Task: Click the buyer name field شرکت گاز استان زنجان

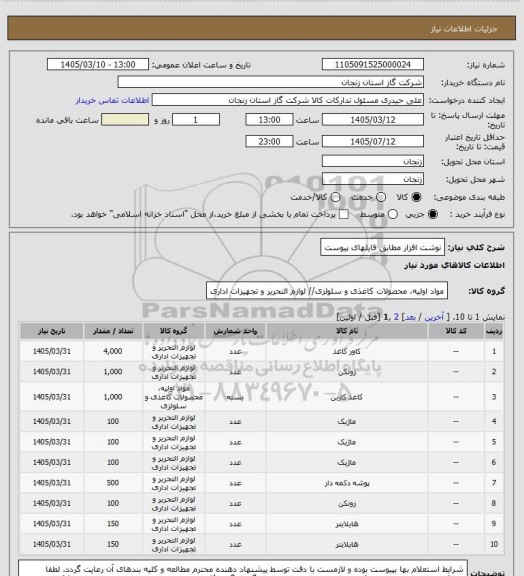Action: [x=270, y=82]
